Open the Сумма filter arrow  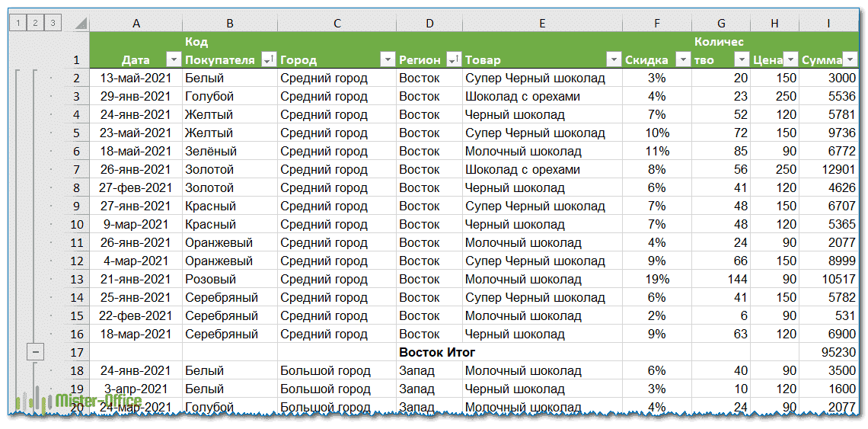click(x=850, y=60)
